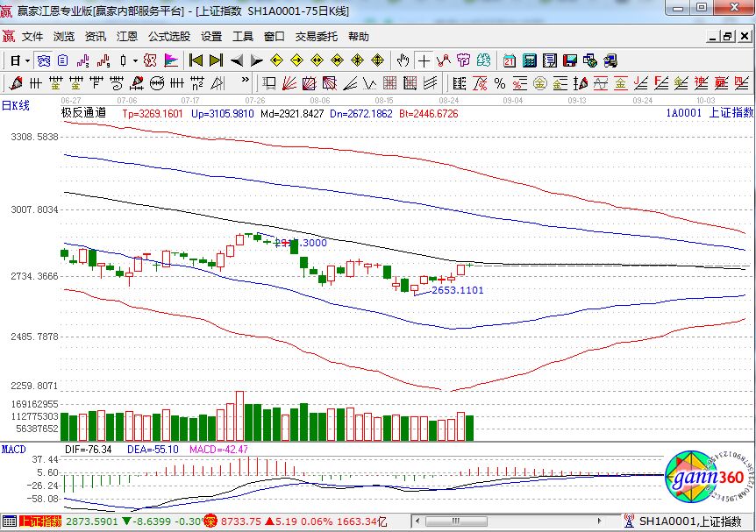The height and width of the screenshot is (532, 756).
Task: Open the calculator icon in toolbar
Action: click(530, 60)
